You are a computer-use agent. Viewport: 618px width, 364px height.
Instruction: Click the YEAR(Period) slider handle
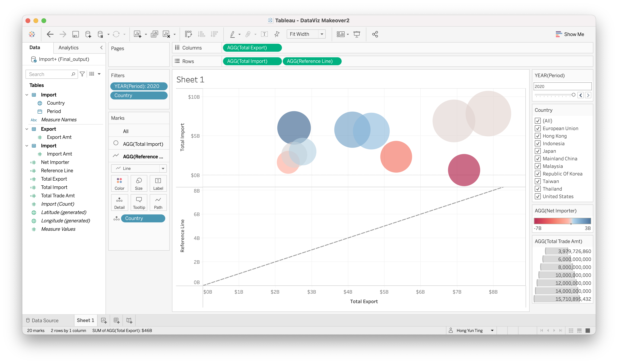pyautogui.click(x=573, y=95)
